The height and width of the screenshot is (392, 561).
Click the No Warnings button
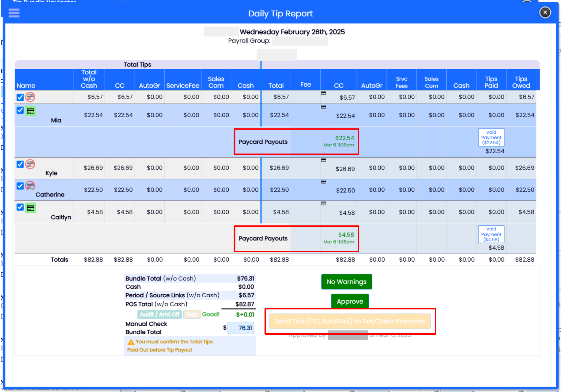tap(346, 282)
